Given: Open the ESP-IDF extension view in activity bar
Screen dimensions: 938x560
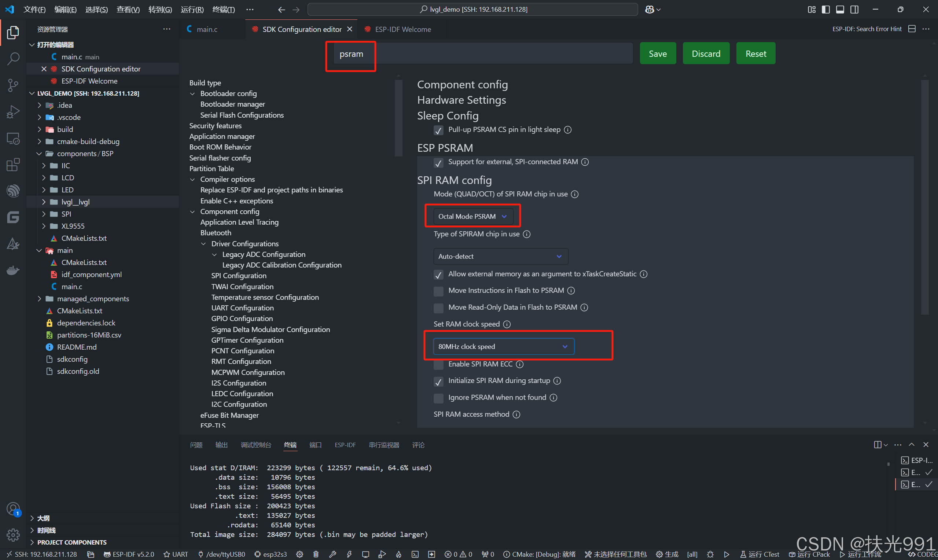Looking at the screenshot, I should (x=13, y=191).
